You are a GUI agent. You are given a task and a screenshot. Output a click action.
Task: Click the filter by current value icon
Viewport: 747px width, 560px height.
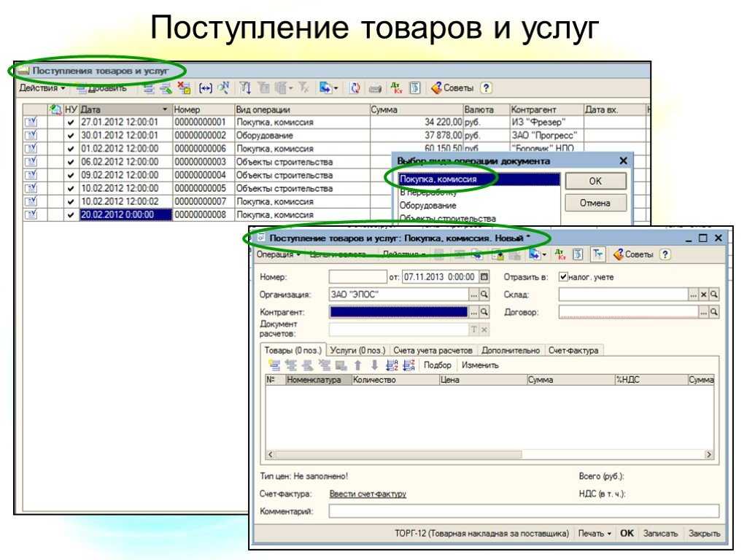click(x=263, y=88)
